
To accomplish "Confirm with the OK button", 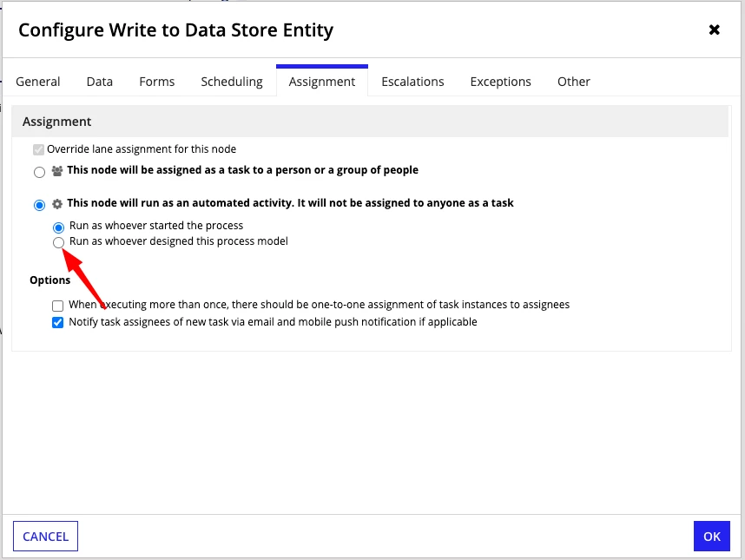I will 712,537.
